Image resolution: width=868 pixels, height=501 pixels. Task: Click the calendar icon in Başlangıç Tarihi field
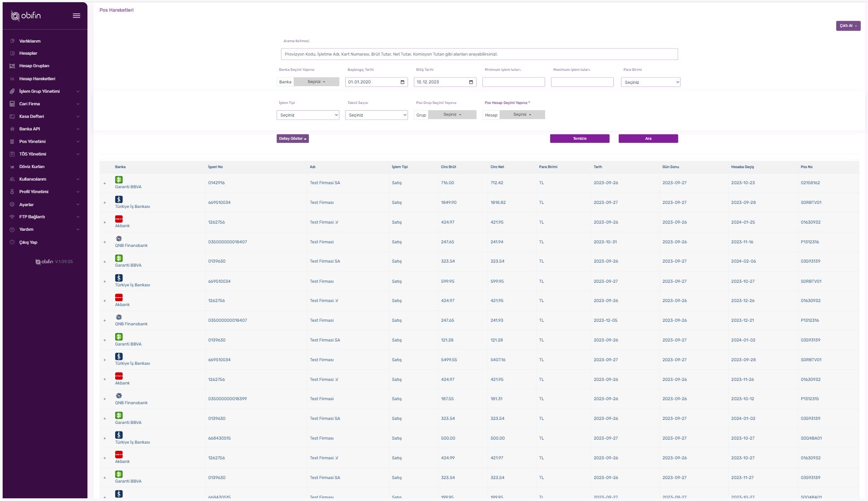pyautogui.click(x=402, y=82)
